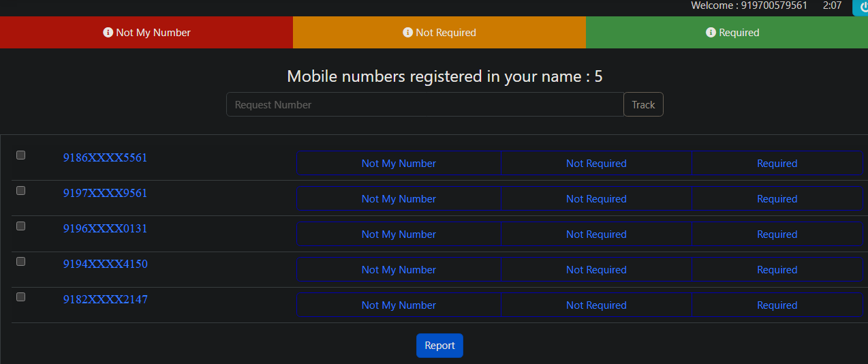Image resolution: width=868 pixels, height=364 pixels.
Task: Click the power logout icon
Action: coord(861,7)
